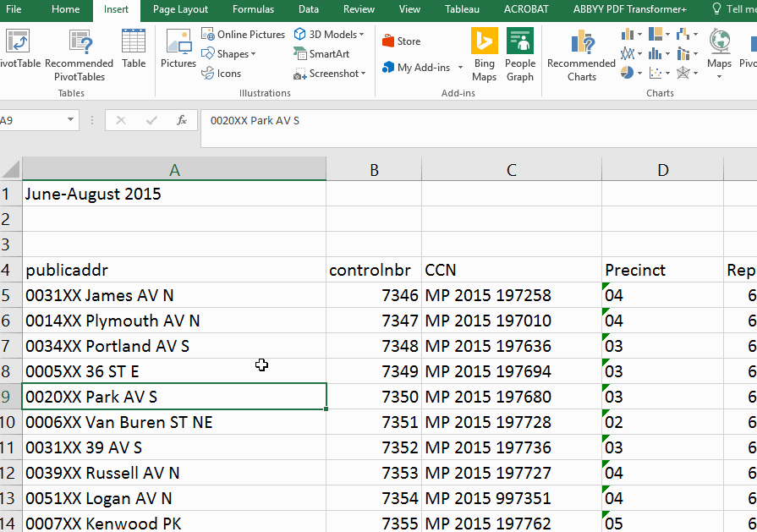This screenshot has height=532, width=757.
Task: Click the Tell me lightbulb
Action: (716, 8)
